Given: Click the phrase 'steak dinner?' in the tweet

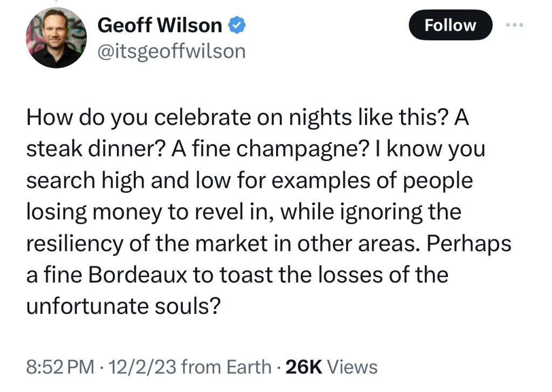Looking at the screenshot, I should pos(96,149).
